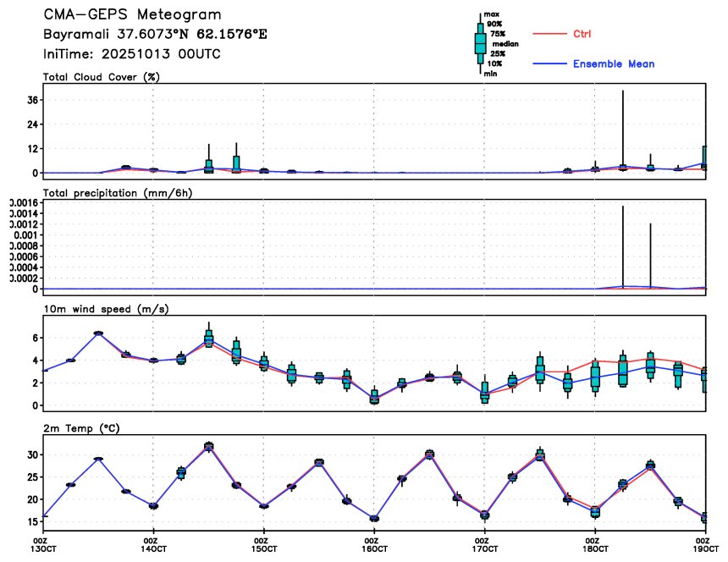Click the blue Ensemble Mean legend line sample

[x=549, y=63]
